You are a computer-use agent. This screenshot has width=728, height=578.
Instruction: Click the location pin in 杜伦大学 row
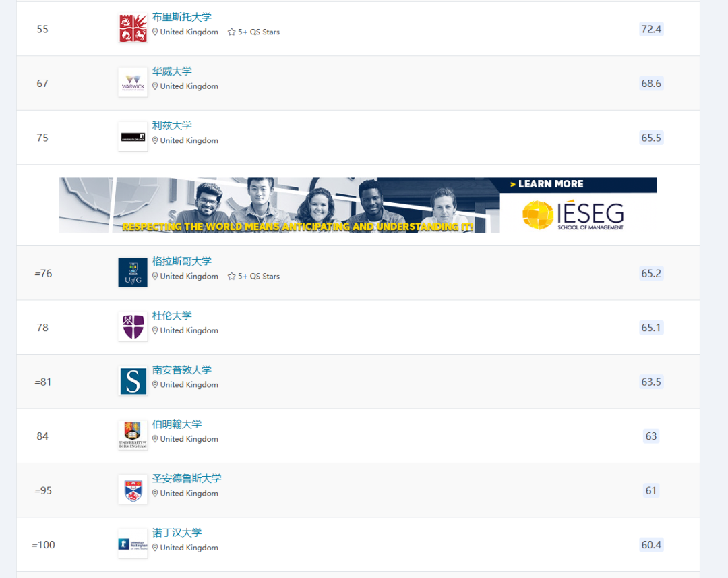tap(155, 331)
